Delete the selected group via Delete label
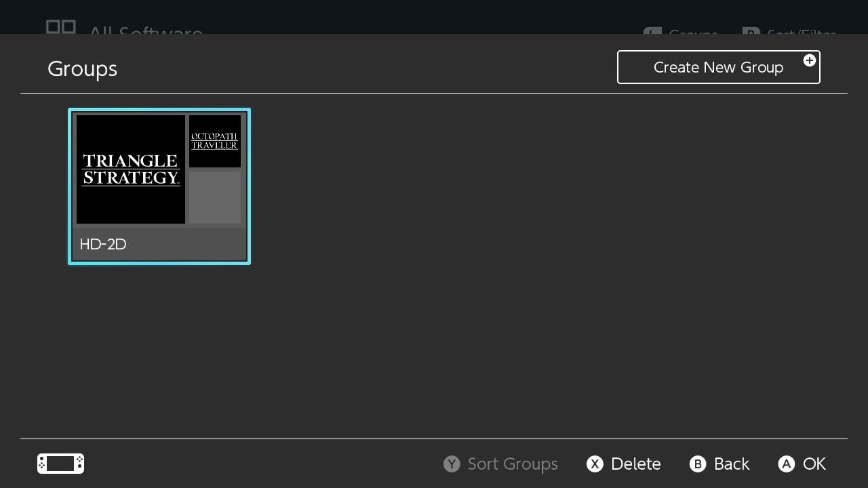868x488 pixels. click(635, 464)
